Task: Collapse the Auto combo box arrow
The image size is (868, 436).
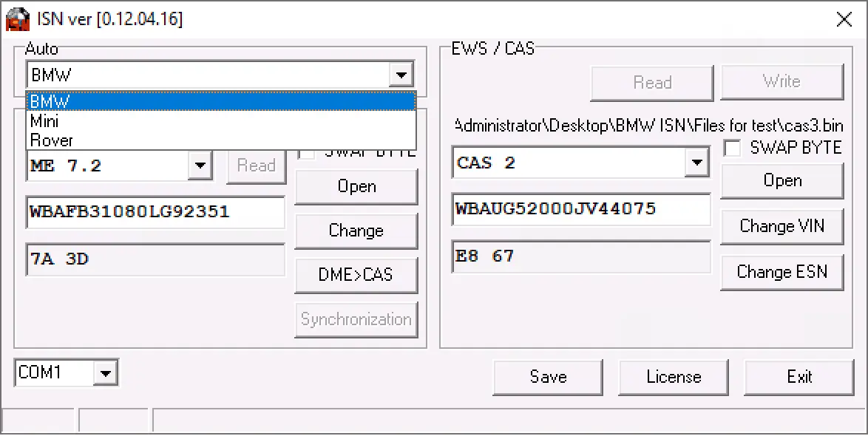Action: point(401,75)
